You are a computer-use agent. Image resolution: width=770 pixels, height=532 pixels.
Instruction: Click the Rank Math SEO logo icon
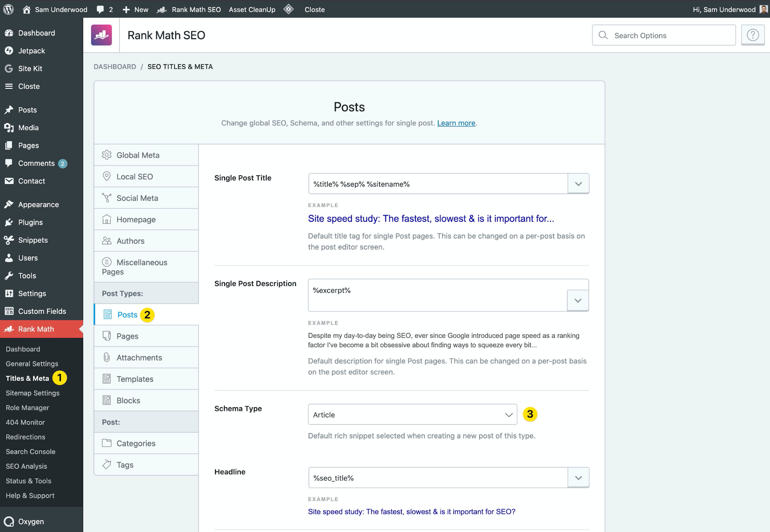coord(101,35)
